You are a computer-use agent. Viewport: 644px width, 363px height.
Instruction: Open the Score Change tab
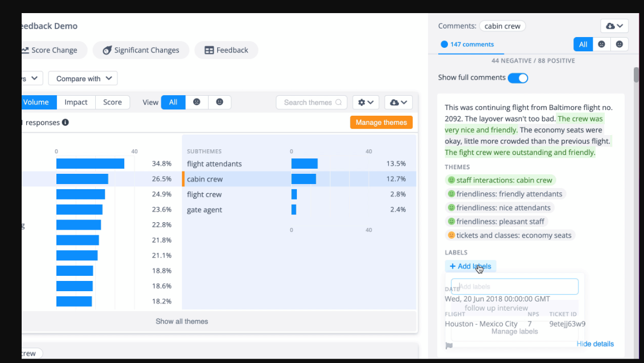click(54, 50)
